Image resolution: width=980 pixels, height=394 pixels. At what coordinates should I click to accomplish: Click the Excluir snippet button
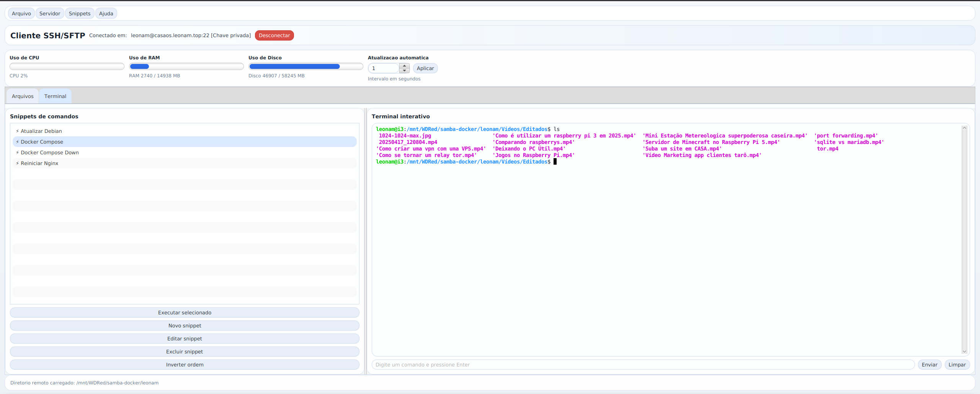coord(185,351)
